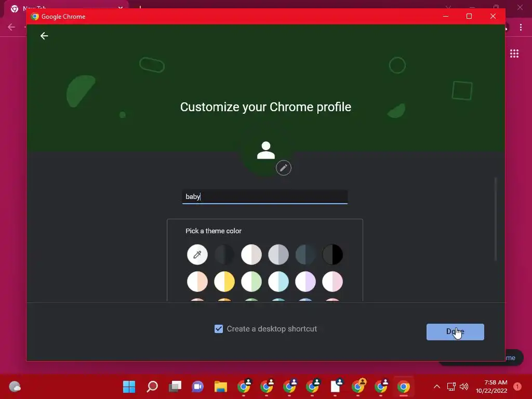Switch to active plain Chrome taskbar icon
The height and width of the screenshot is (399, 532).
pos(403,387)
